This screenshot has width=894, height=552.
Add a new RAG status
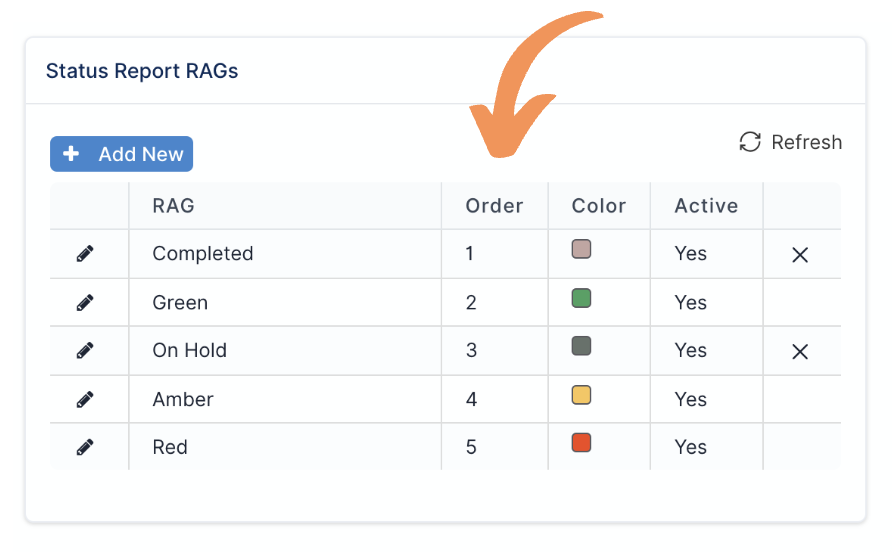121,154
